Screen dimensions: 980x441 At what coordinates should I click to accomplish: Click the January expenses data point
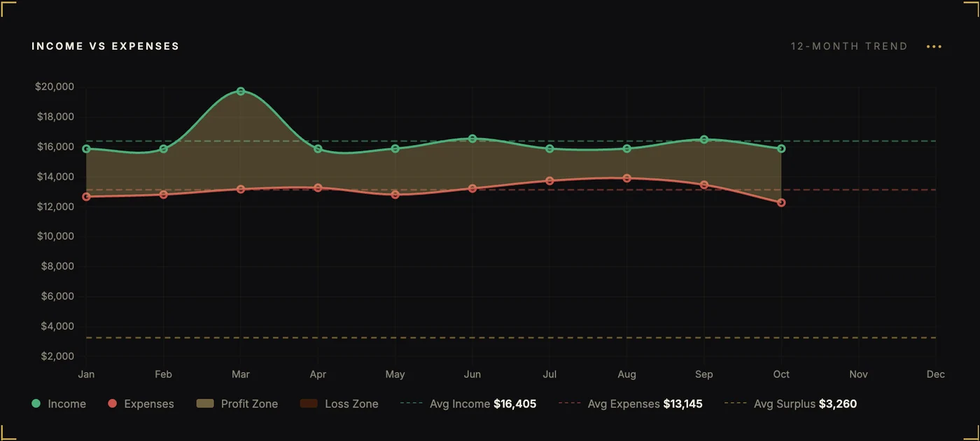coord(86,197)
